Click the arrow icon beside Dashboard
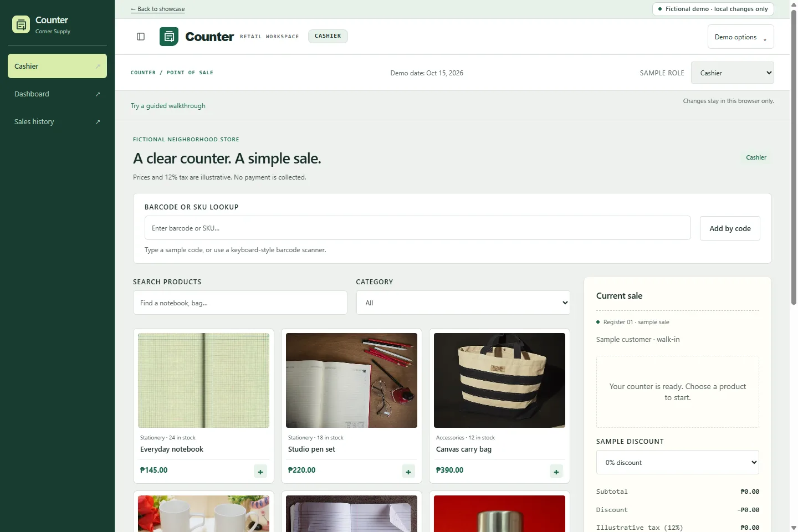Screen dimensions: 798x532 (98, 94)
